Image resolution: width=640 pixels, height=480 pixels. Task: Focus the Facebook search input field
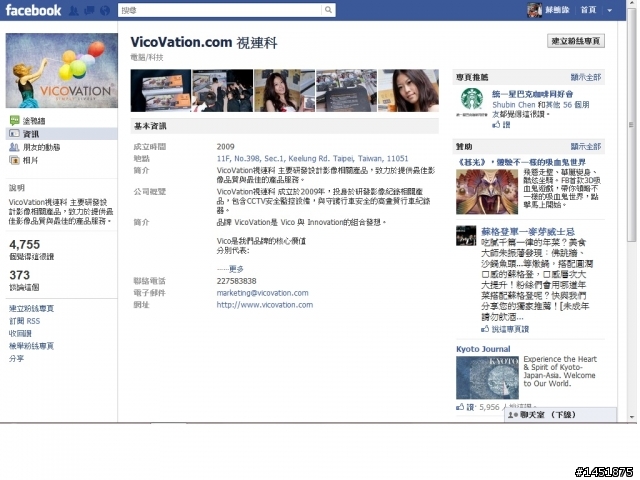[220, 10]
